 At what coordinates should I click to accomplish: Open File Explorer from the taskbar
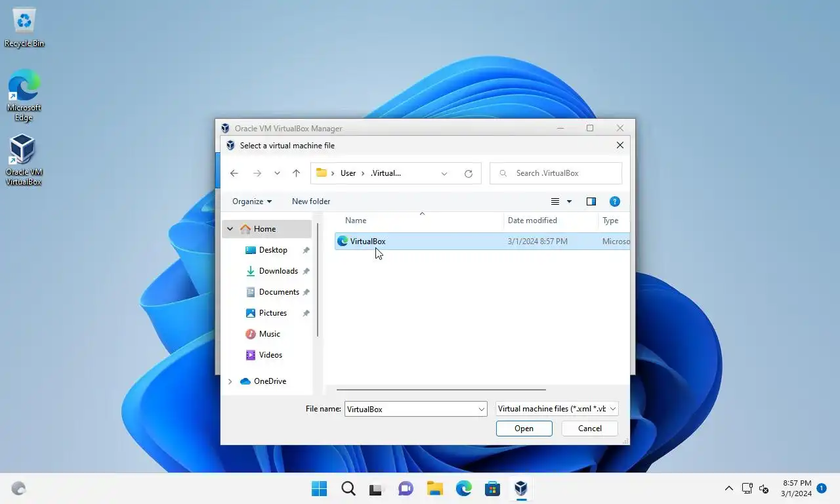pyautogui.click(x=434, y=488)
